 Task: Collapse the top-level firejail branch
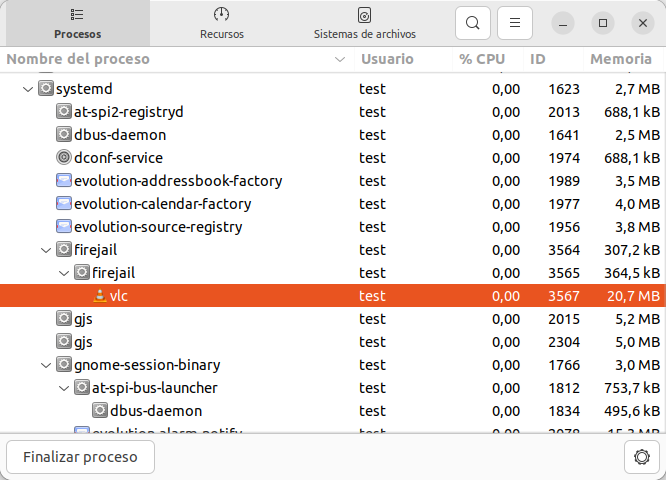pyautogui.click(x=45, y=250)
